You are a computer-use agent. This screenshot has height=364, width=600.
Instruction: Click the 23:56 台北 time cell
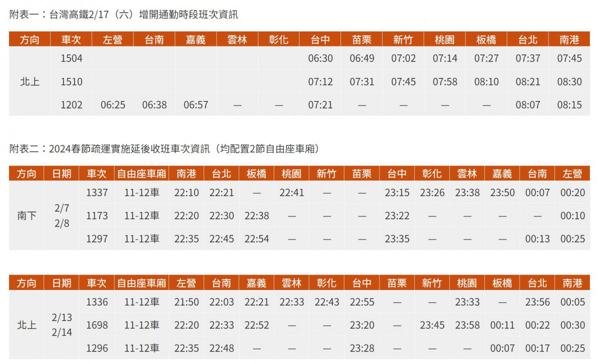537,302
